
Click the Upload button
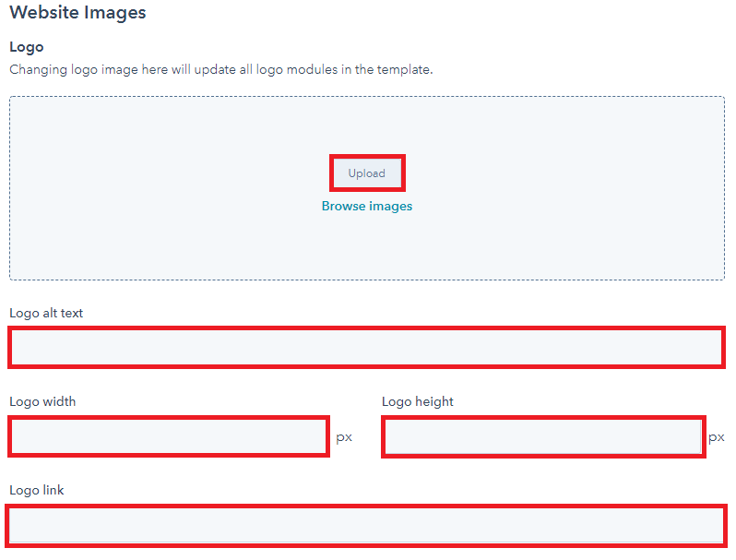tap(367, 173)
